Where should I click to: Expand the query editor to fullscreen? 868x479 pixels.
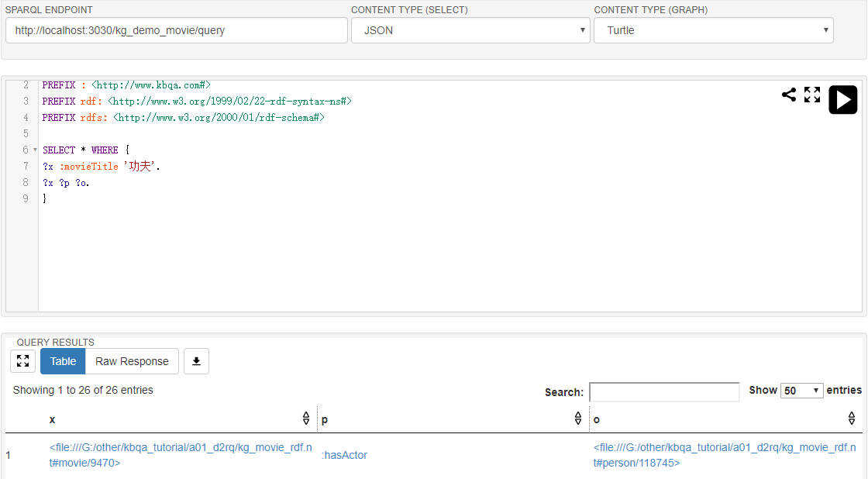tap(811, 95)
